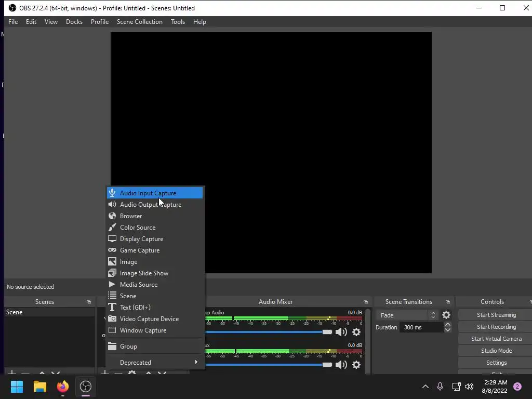Open the View menu
Viewport: 532px width, 399px height.
[51, 22]
